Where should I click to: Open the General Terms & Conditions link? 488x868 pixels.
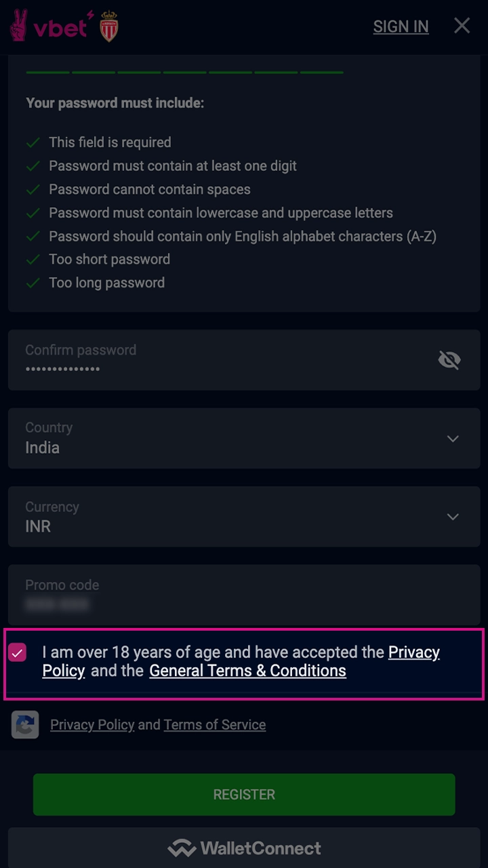(x=247, y=671)
